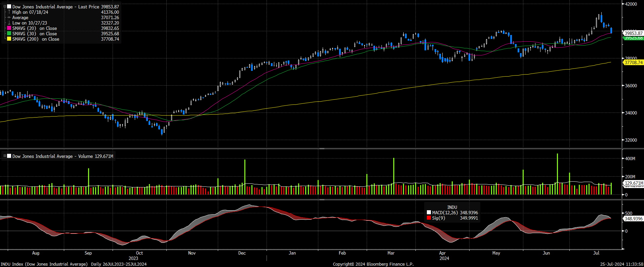This screenshot has height=267, width=644.
Task: Click the High marker icon in legend
Action: pos(9,12)
